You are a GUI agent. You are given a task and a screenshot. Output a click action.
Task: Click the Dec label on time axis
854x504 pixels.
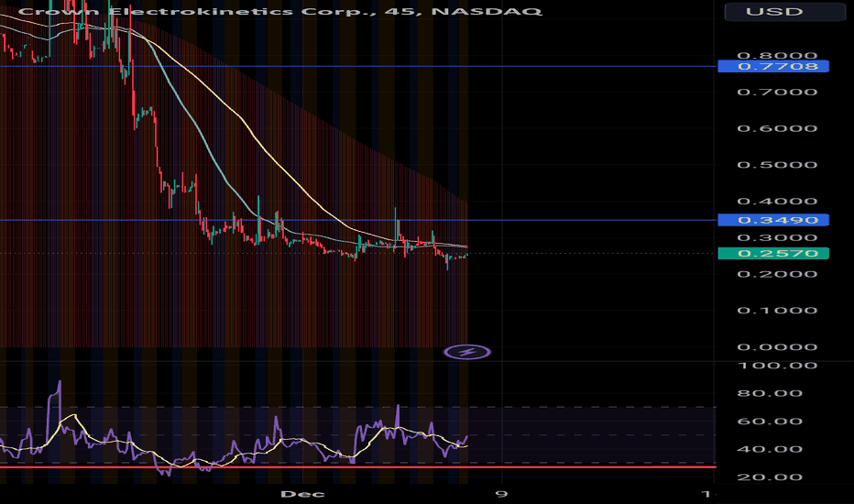click(302, 494)
